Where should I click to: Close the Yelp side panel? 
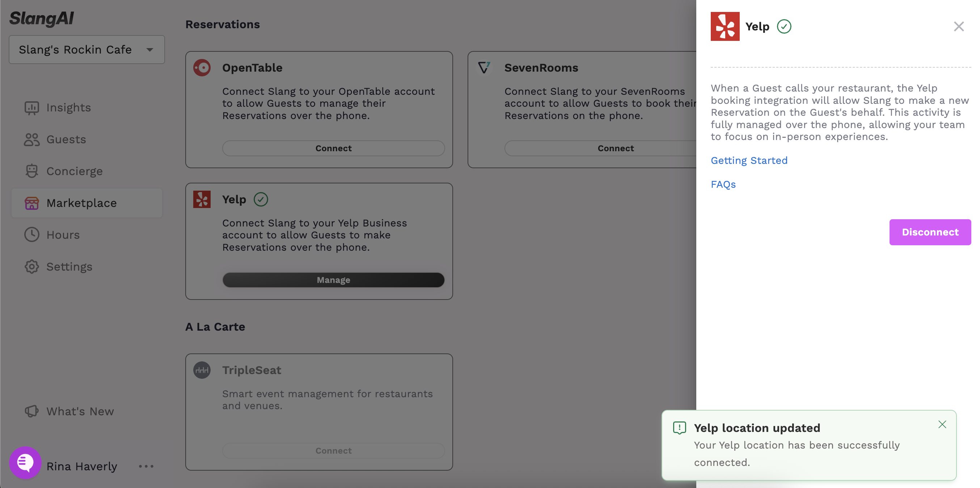[959, 26]
